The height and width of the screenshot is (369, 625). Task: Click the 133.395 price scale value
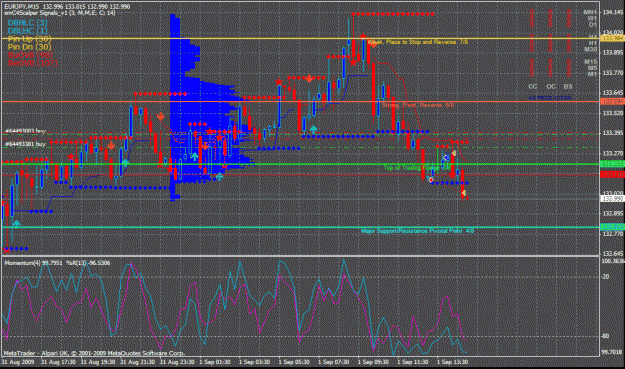pos(613,133)
